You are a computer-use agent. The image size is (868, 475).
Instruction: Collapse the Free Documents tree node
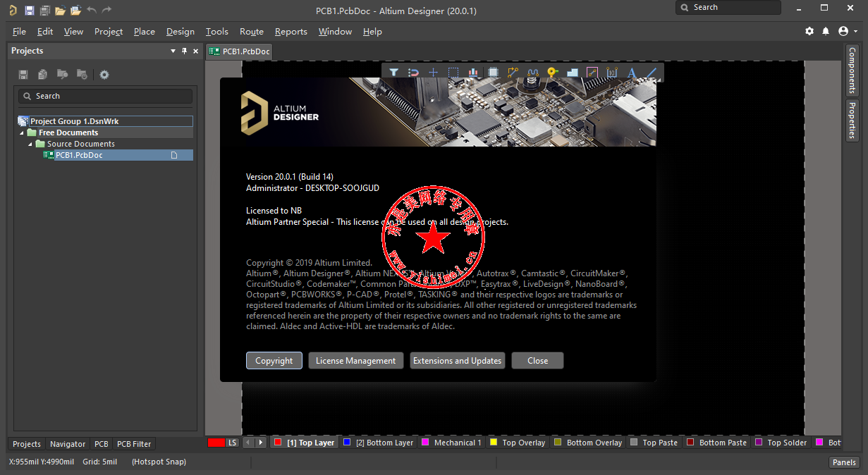(x=22, y=132)
